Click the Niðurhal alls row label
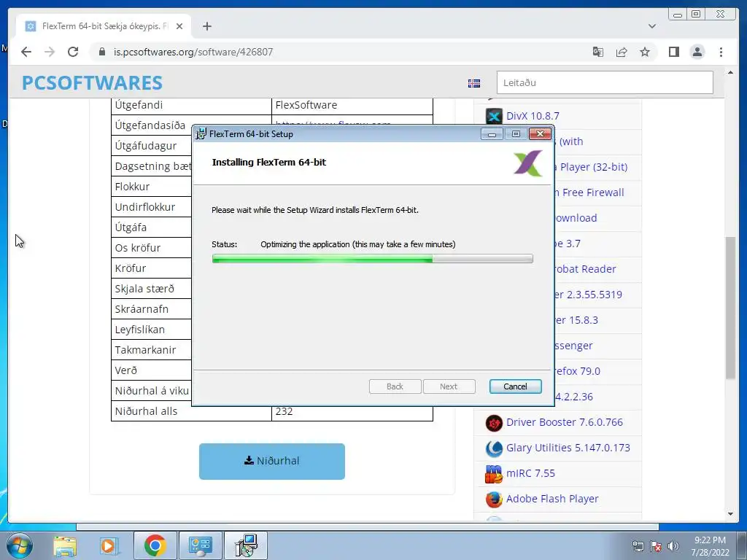This screenshot has height=560, width=747. [x=146, y=411]
